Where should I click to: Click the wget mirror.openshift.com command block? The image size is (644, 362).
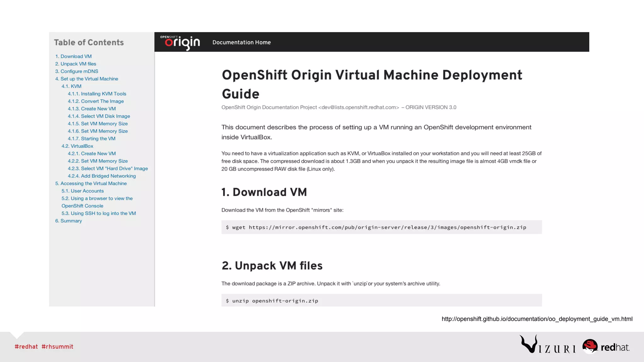point(381,227)
